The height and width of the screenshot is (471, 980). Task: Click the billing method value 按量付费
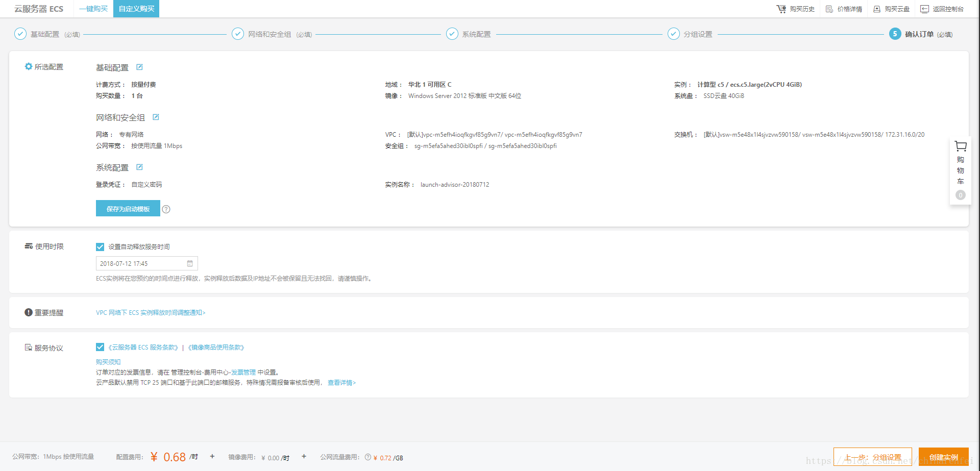(143, 85)
